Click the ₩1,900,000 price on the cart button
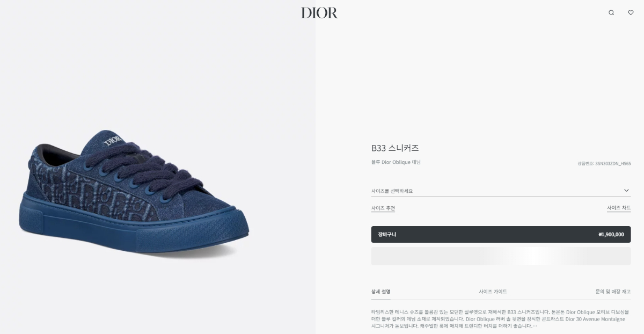Screen dimensions: 644x334 (611, 235)
